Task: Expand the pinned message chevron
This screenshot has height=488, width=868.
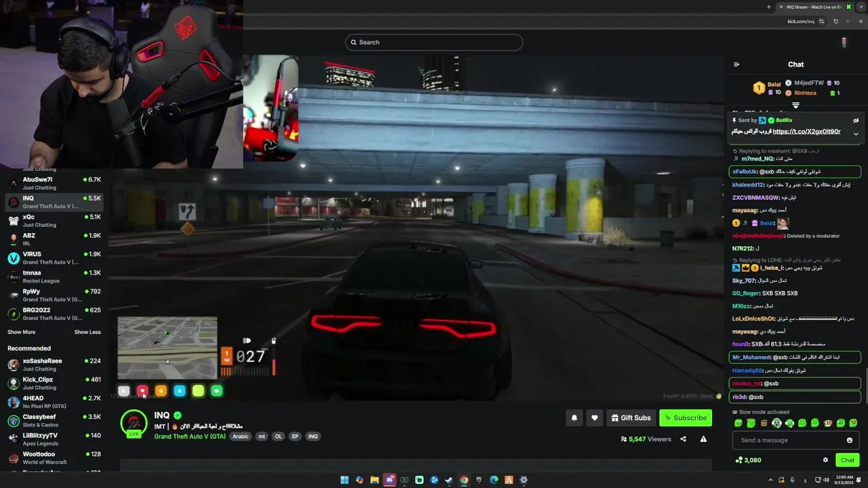Action: pyautogui.click(x=856, y=134)
